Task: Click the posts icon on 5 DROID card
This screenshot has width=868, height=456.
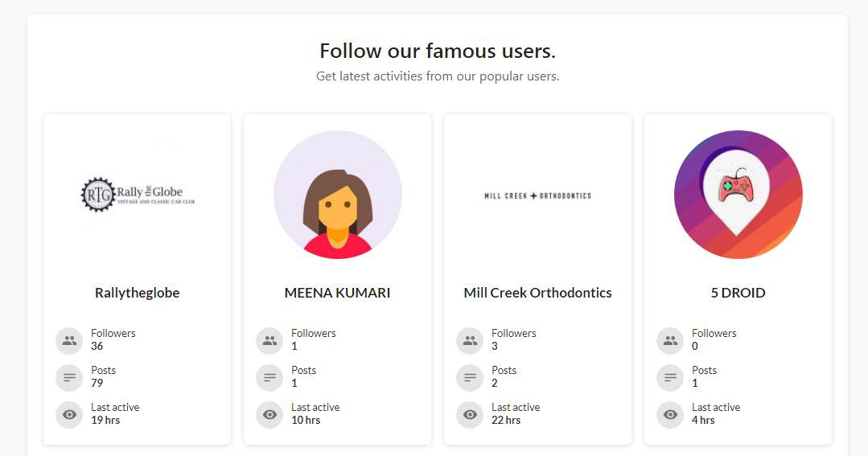Action: pos(670,377)
